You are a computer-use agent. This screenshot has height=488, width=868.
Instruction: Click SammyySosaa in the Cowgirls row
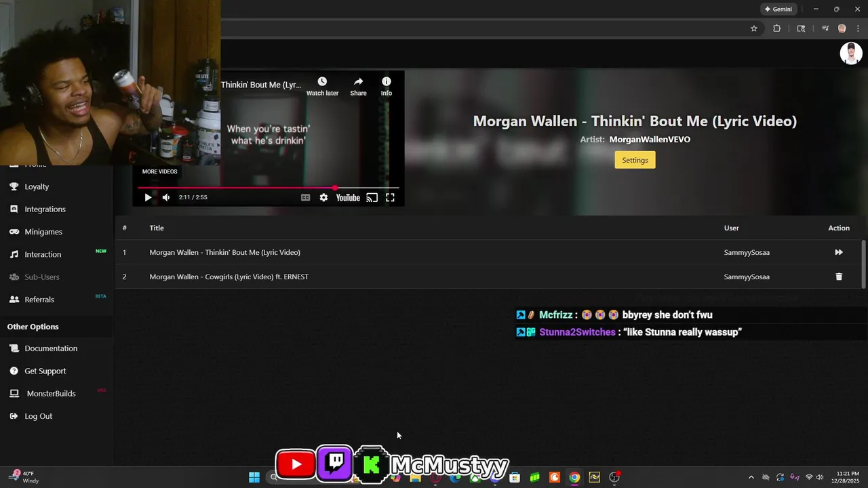(747, 277)
